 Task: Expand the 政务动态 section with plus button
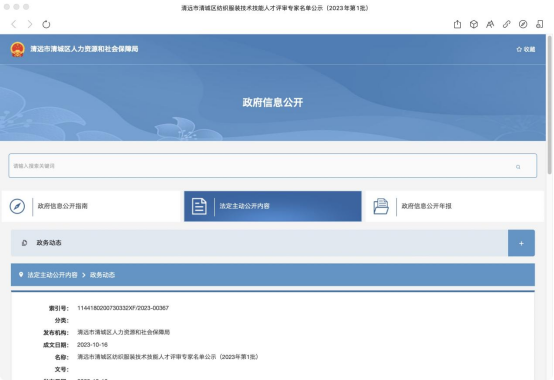(x=521, y=243)
